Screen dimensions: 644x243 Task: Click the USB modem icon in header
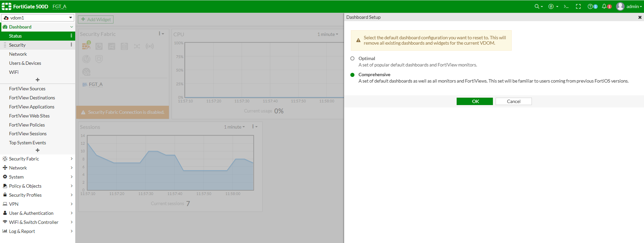tap(551, 6)
